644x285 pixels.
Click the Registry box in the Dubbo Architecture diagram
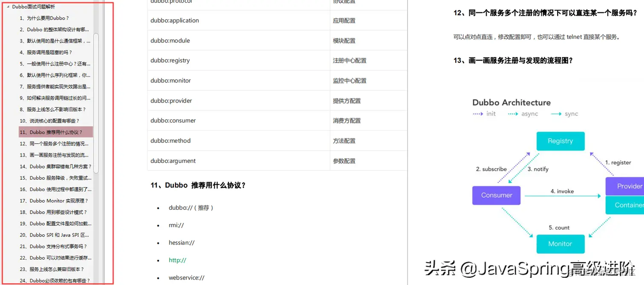pos(560,141)
